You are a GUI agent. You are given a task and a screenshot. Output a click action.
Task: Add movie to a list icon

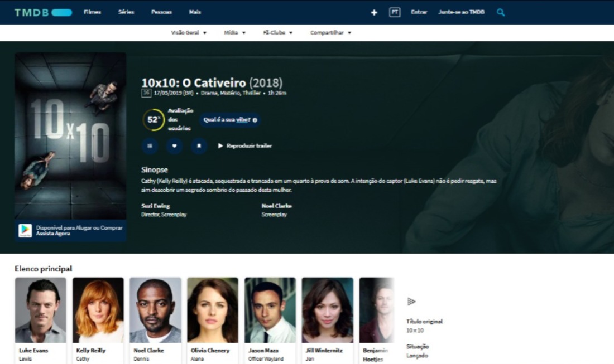point(150,146)
